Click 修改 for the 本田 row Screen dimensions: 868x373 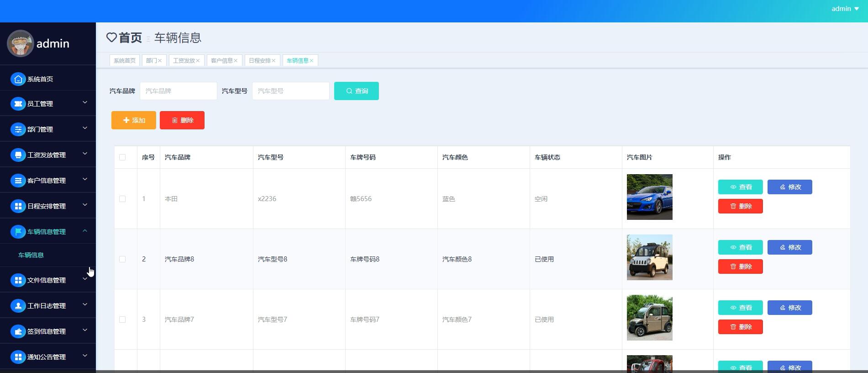790,187
